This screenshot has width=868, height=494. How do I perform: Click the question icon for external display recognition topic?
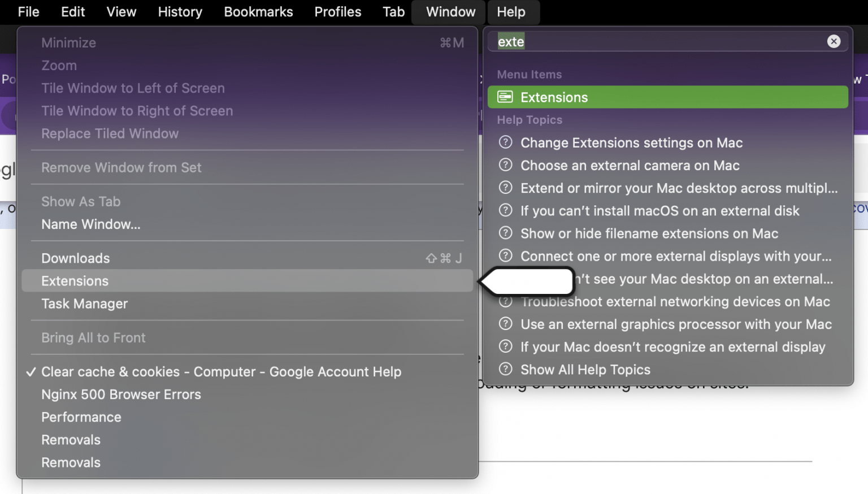(x=505, y=346)
